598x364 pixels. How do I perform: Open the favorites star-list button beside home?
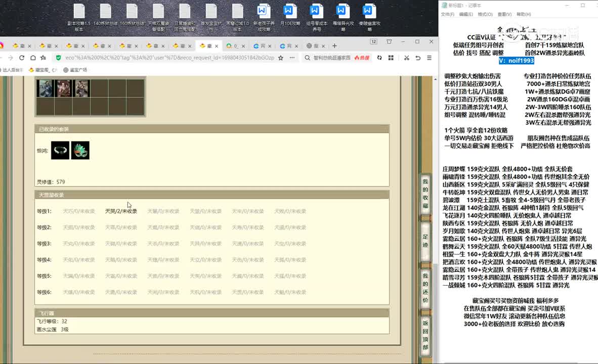[44, 58]
